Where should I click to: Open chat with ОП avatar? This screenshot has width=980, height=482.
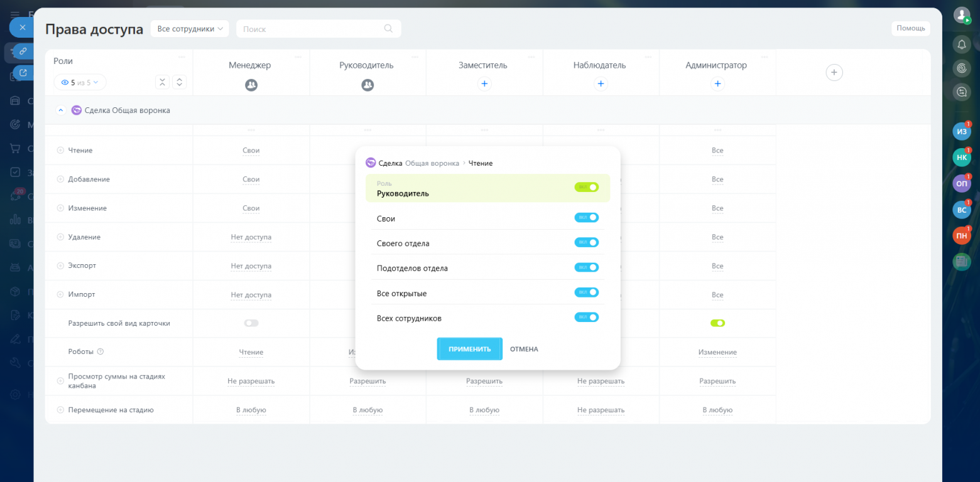(x=961, y=183)
